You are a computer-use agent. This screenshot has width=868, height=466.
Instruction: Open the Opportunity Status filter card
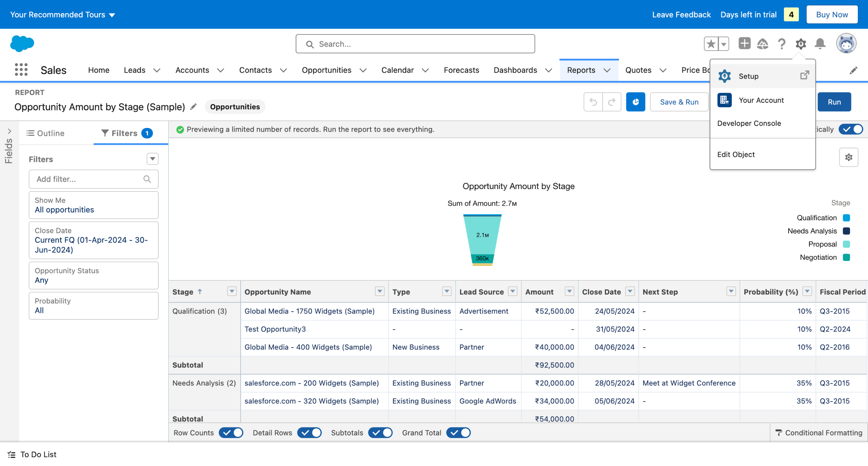(x=94, y=275)
